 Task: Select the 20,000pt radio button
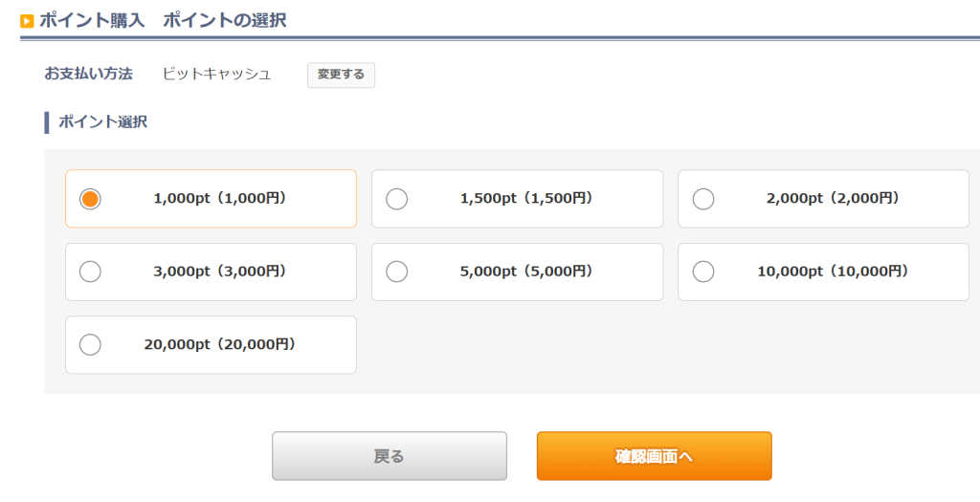click(x=90, y=344)
